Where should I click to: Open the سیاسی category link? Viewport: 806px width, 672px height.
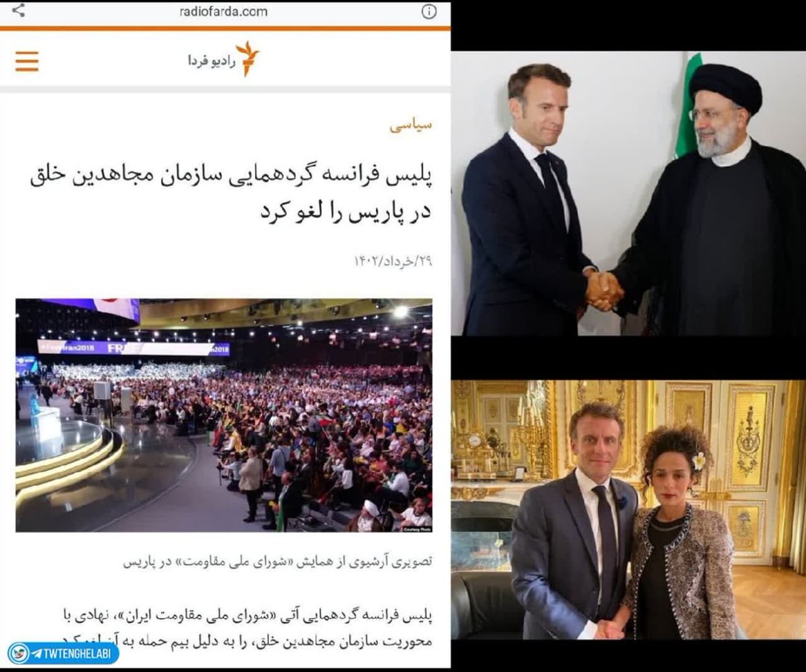pyautogui.click(x=411, y=124)
